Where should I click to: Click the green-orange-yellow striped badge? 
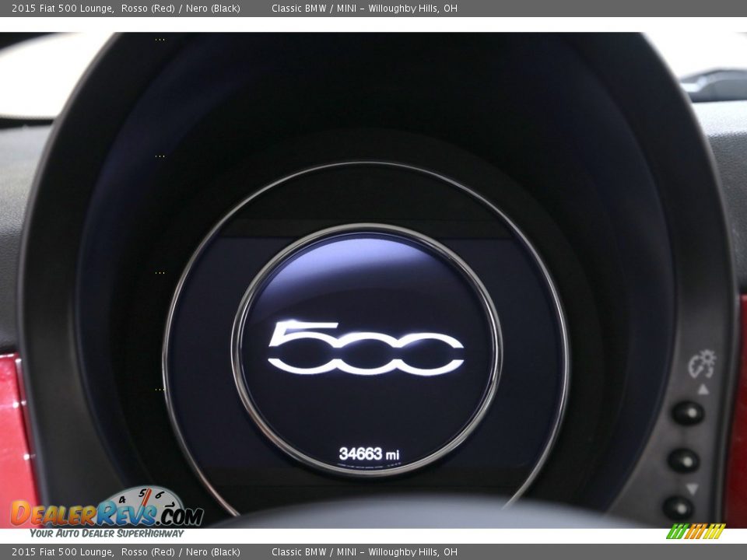(x=696, y=531)
